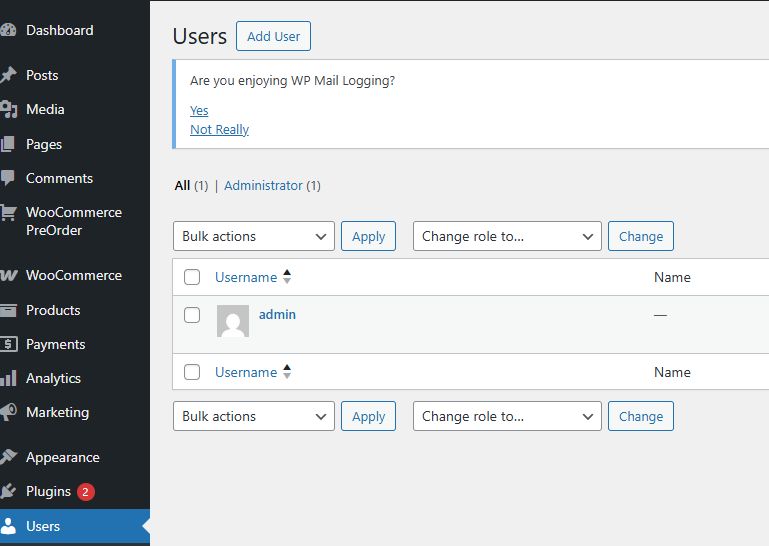Screen dimensions: 769x546
Task: Click the 'Not Really' link
Action: click(x=219, y=129)
